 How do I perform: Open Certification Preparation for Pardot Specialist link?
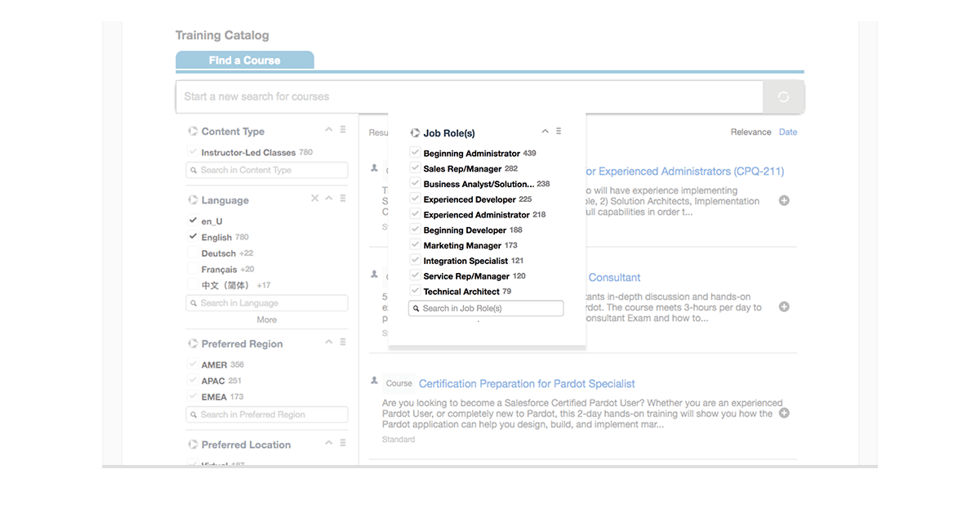527,383
